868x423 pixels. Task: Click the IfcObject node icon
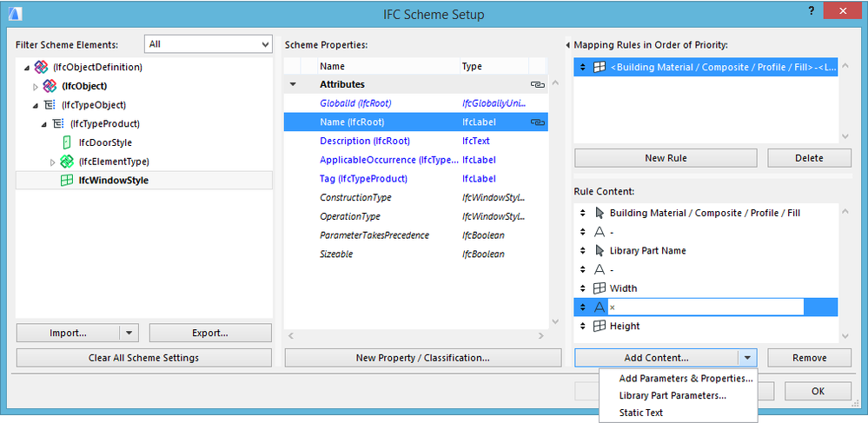[x=50, y=86]
